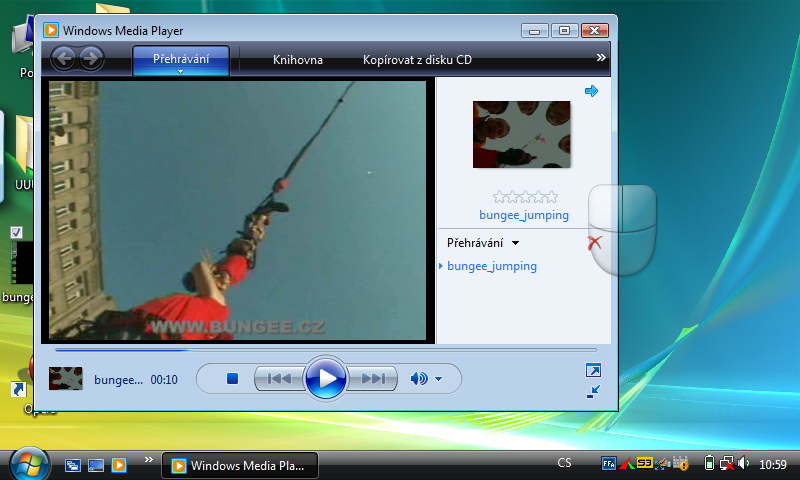Go to the previous track

(x=279, y=378)
